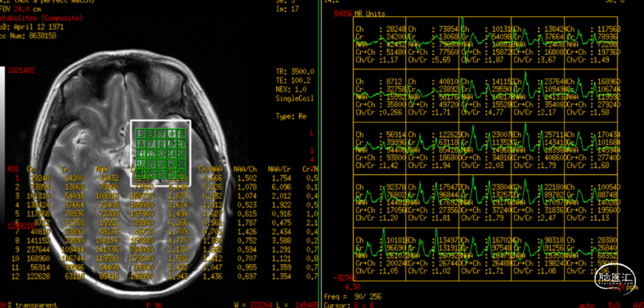The image size is (644, 308).
Task: Open spectrum cell with Ch/Cr 1.42
Action: click(x=379, y=149)
